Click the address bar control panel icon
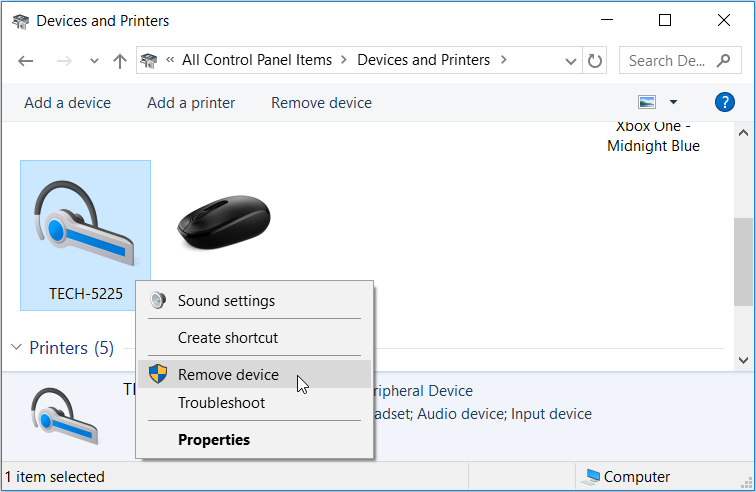Screen dimensions: 756x492 click(x=149, y=60)
